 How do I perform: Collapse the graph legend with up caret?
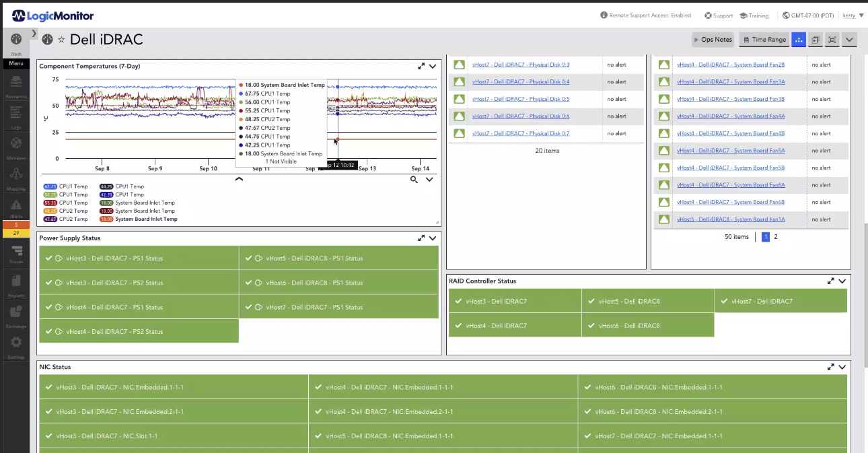pos(239,180)
